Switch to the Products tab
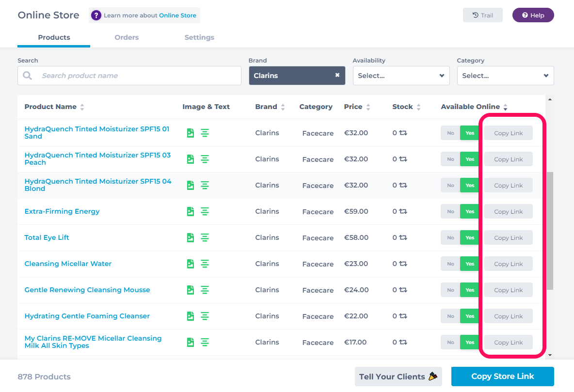Screen dimensions: 574x392 [54, 37]
